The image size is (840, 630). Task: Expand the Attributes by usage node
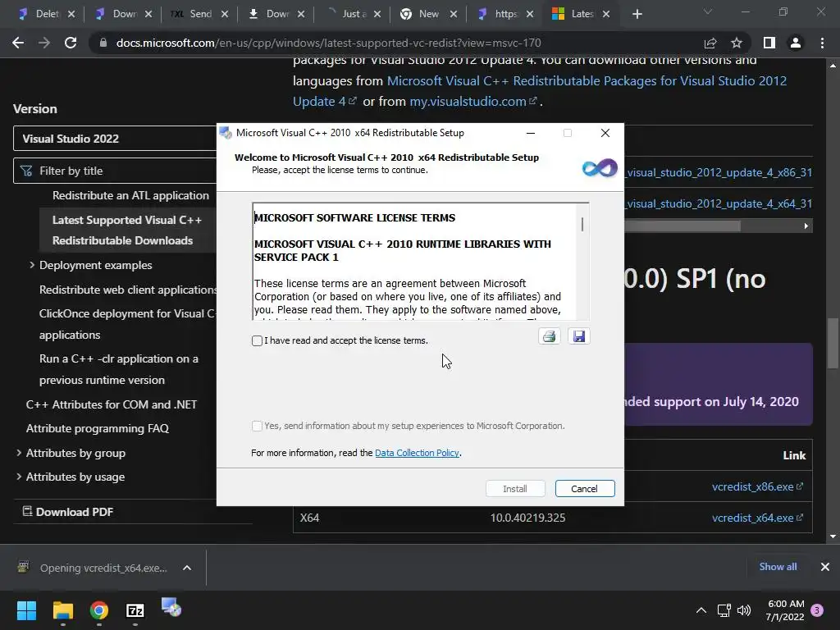tap(19, 477)
